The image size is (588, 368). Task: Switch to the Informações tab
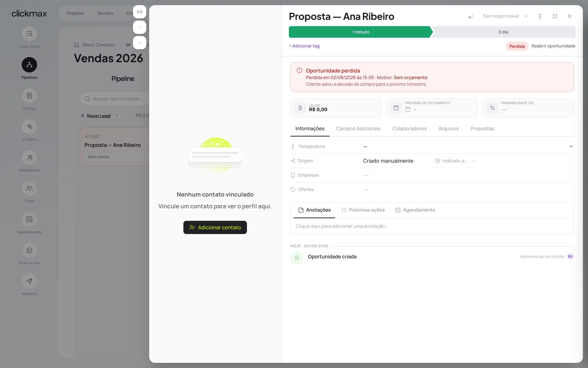point(310,129)
